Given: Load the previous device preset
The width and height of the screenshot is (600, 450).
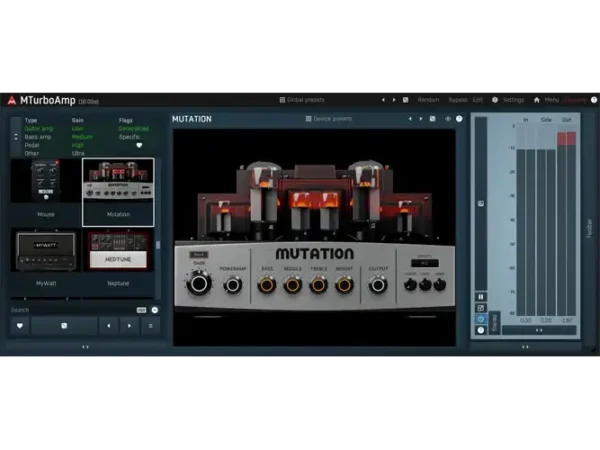Looking at the screenshot, I should [x=410, y=119].
